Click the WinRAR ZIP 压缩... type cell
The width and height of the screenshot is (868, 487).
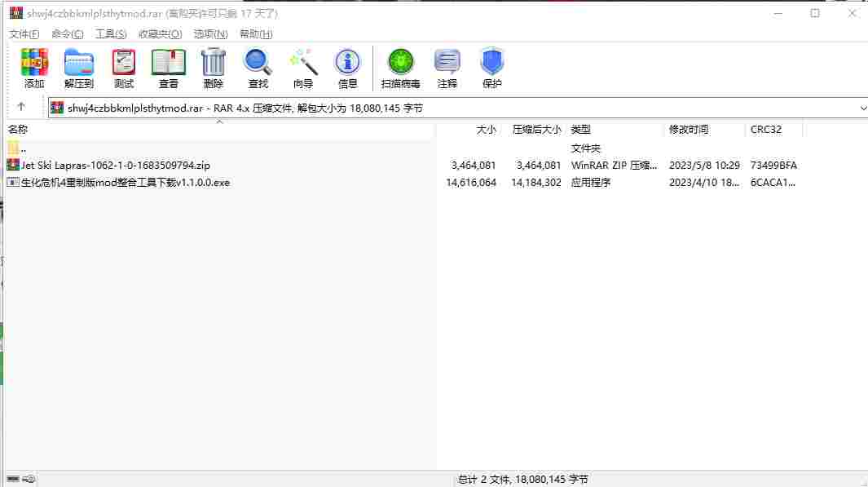pyautogui.click(x=614, y=165)
